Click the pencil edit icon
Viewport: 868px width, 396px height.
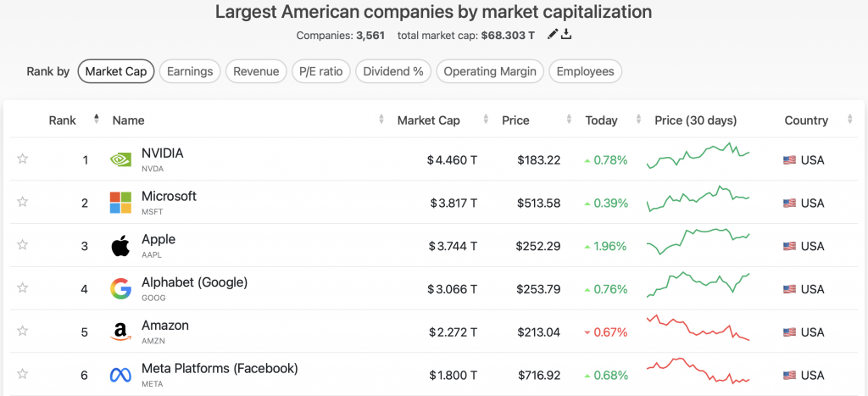point(553,35)
